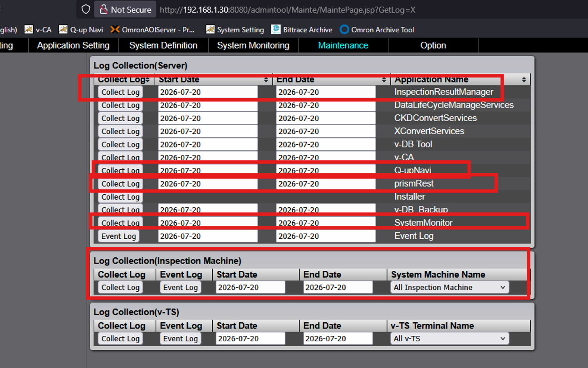Image resolution: width=588 pixels, height=368 pixels.
Task: Click the Log Collection(v-TS) heading
Action: 137,312
